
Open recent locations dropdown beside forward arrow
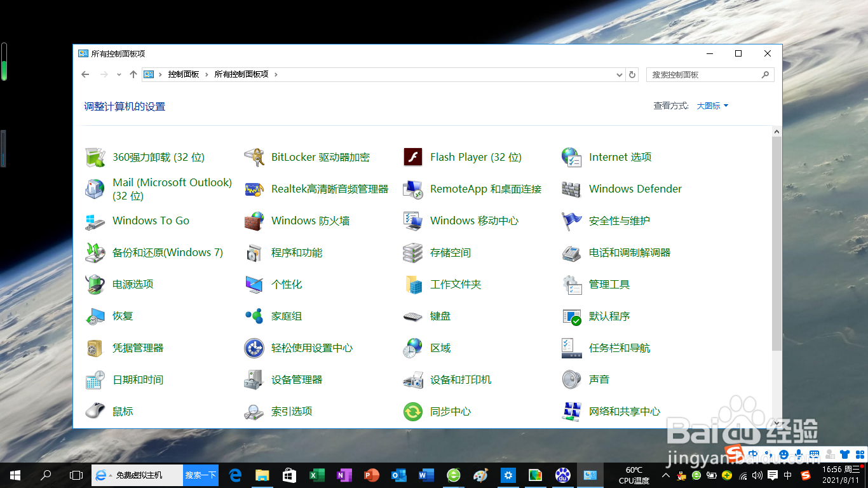(x=119, y=74)
